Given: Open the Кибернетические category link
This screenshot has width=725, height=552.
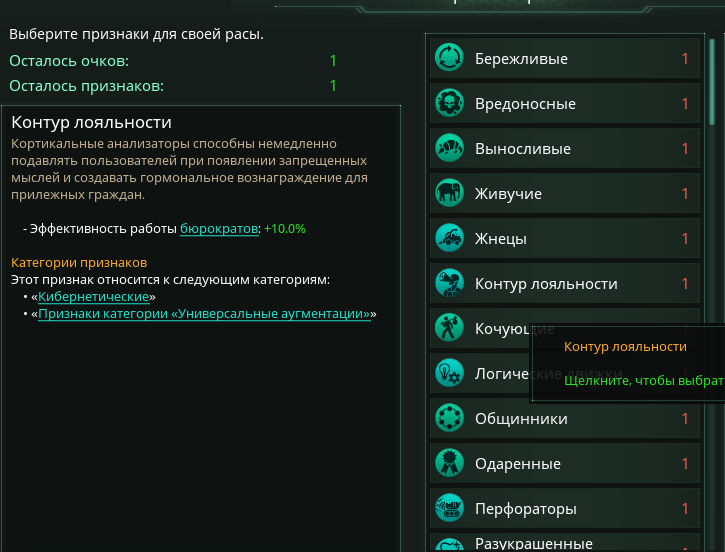Looking at the screenshot, I should tap(93, 297).
